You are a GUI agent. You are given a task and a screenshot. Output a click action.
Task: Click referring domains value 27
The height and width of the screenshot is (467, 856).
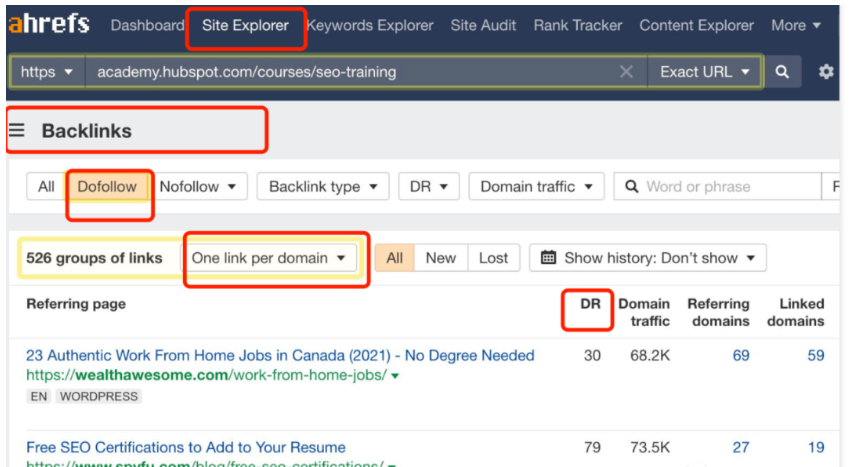[741, 447]
